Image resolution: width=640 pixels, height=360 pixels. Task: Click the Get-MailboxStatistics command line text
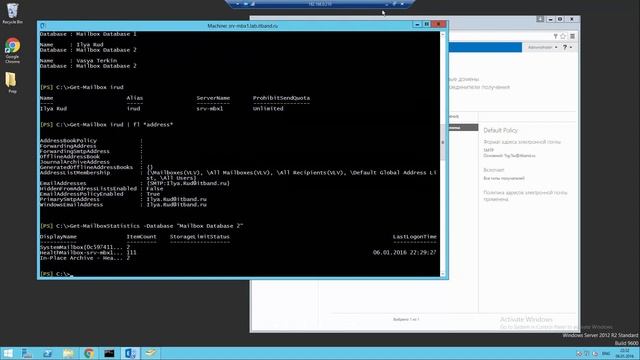(156, 226)
